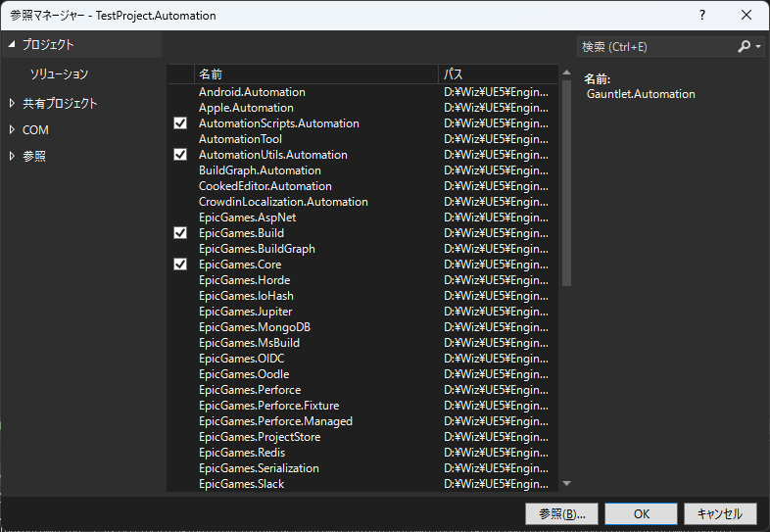Select the Android.Automation row

click(x=363, y=92)
